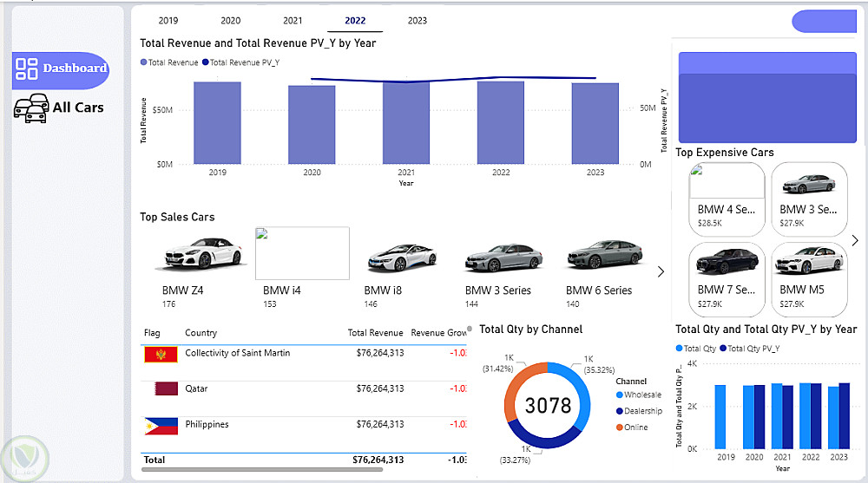Select the BMW i8 car image
868x483 pixels.
(x=401, y=257)
